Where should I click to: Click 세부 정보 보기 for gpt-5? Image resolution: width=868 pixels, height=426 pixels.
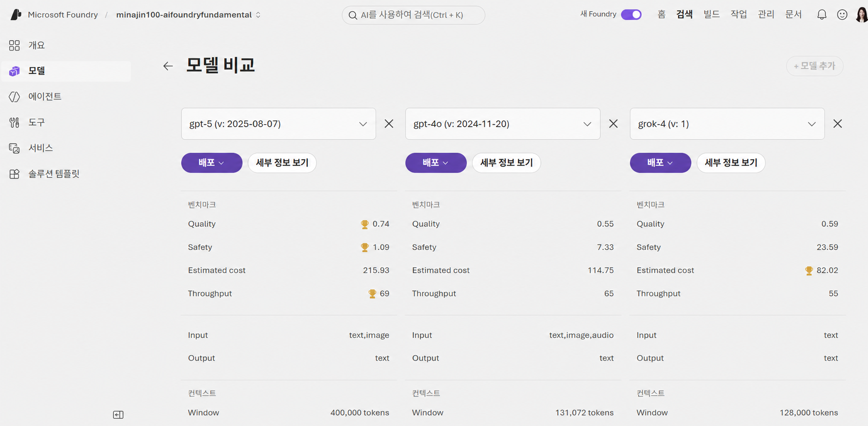coord(282,163)
